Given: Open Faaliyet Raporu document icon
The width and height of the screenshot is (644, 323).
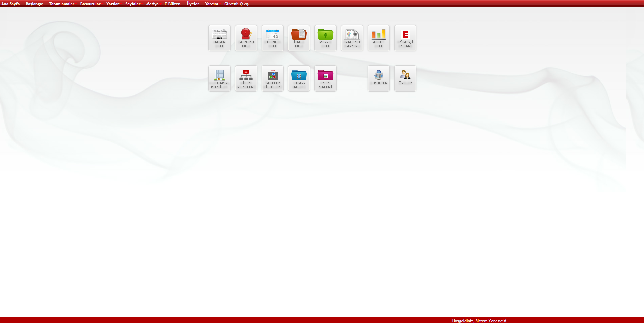Looking at the screenshot, I should coord(352,38).
